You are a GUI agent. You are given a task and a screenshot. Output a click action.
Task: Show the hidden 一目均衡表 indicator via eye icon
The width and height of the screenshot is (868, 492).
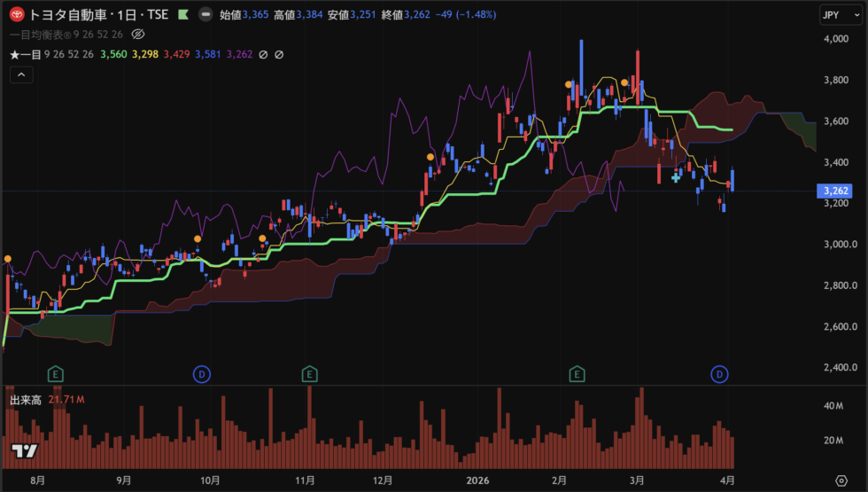(137, 35)
